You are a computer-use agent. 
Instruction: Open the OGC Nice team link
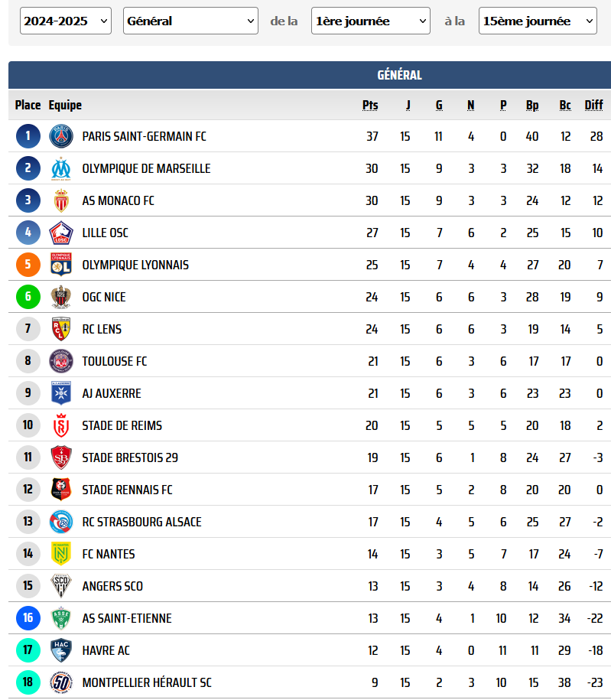coord(104,297)
